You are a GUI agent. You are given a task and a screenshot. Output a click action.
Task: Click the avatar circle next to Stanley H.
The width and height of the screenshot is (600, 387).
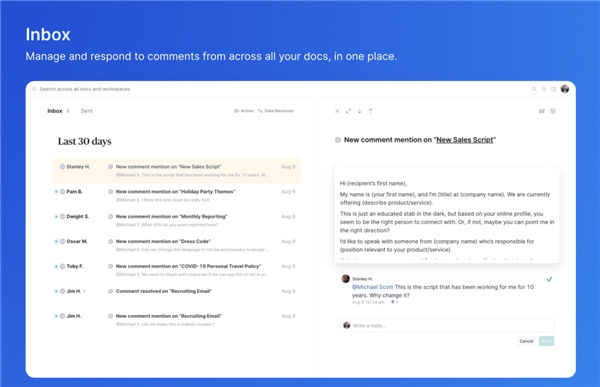(62, 167)
